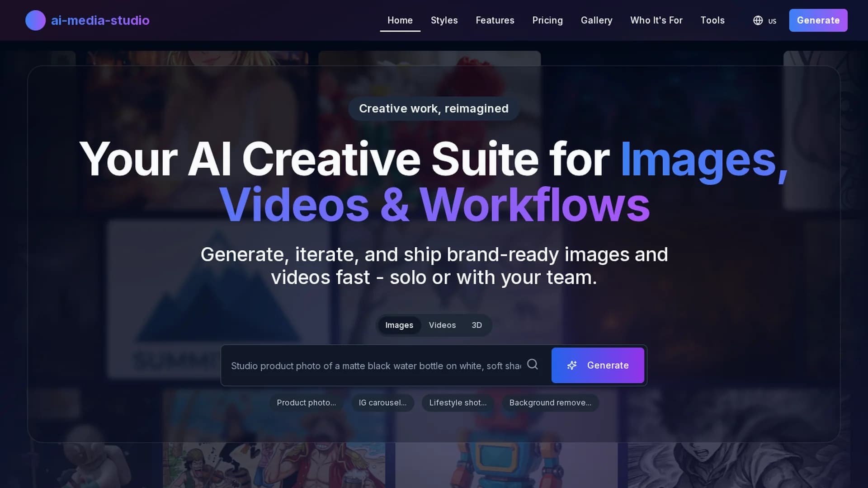Select the Images mode toggle
The image size is (868, 488).
click(x=399, y=325)
